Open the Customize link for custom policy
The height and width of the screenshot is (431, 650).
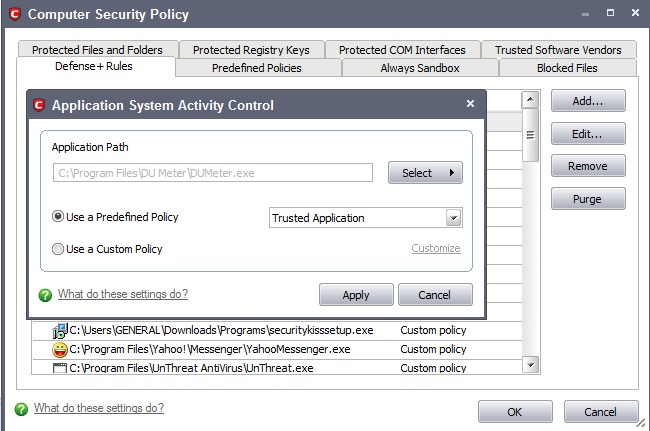pos(436,248)
